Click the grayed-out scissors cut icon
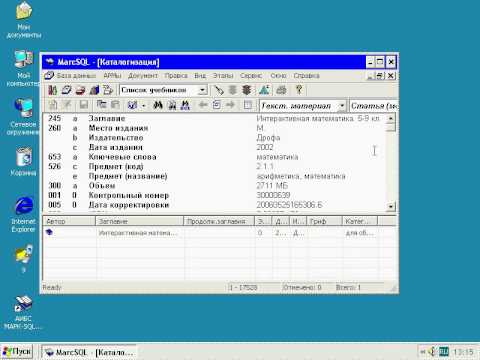 (67, 105)
